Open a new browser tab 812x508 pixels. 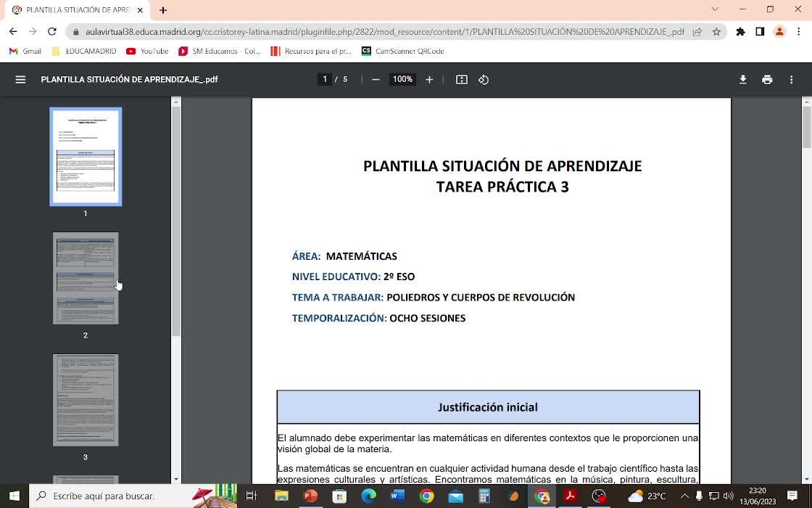(163, 10)
